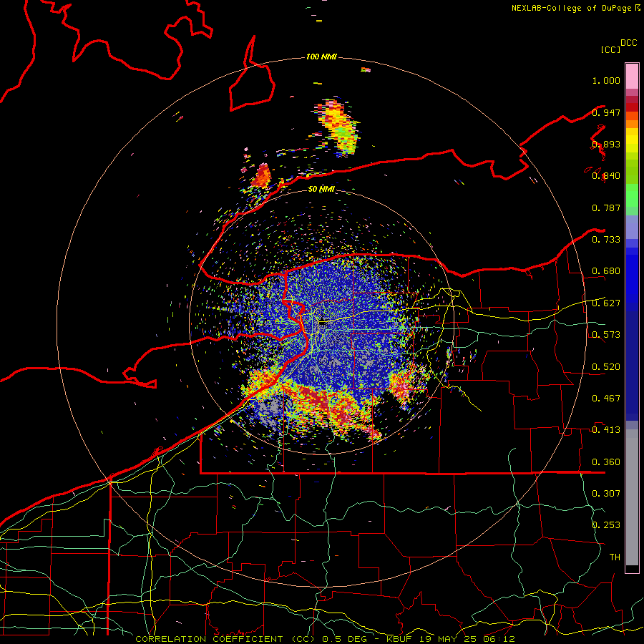Click the 0.413 color scale label

click(x=606, y=430)
